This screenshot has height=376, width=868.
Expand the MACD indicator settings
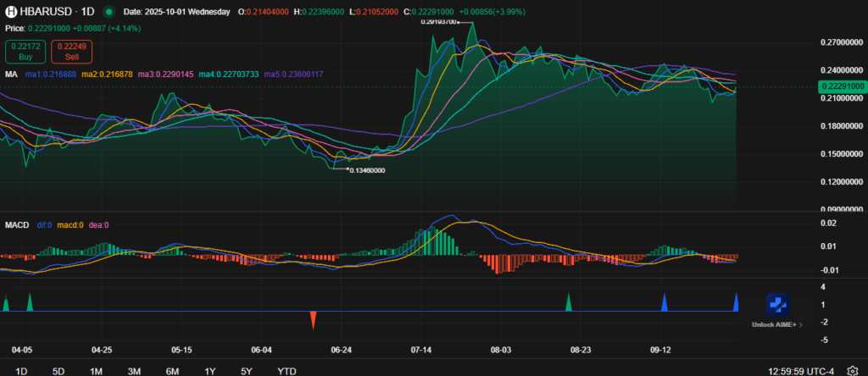(16, 224)
